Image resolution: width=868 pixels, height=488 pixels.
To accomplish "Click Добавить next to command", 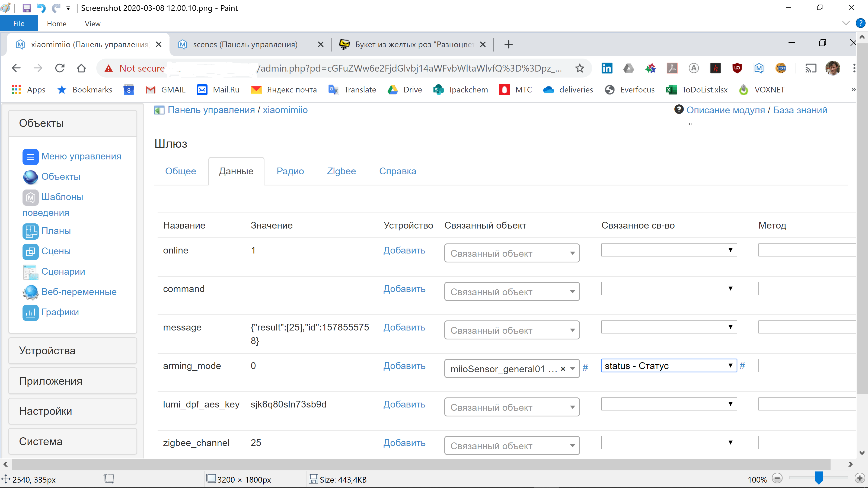I will [404, 289].
